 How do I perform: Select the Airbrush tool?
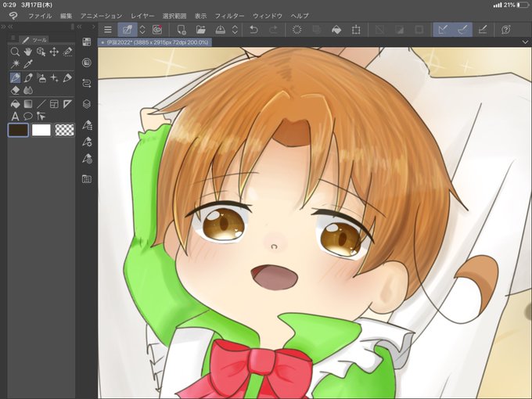point(41,78)
